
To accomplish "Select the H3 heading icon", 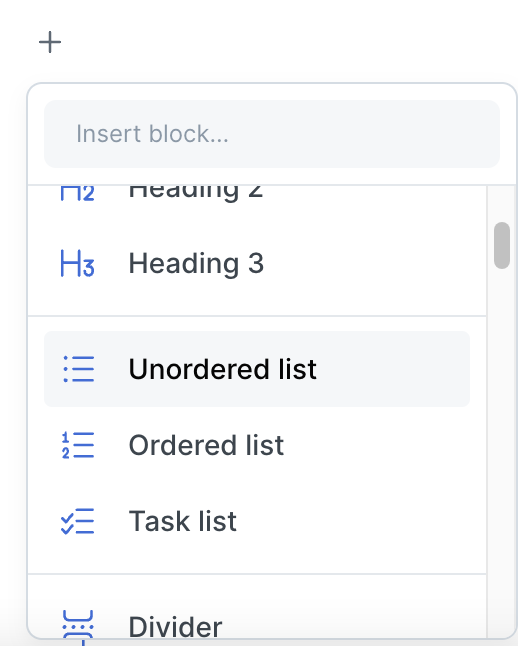I will click(77, 263).
